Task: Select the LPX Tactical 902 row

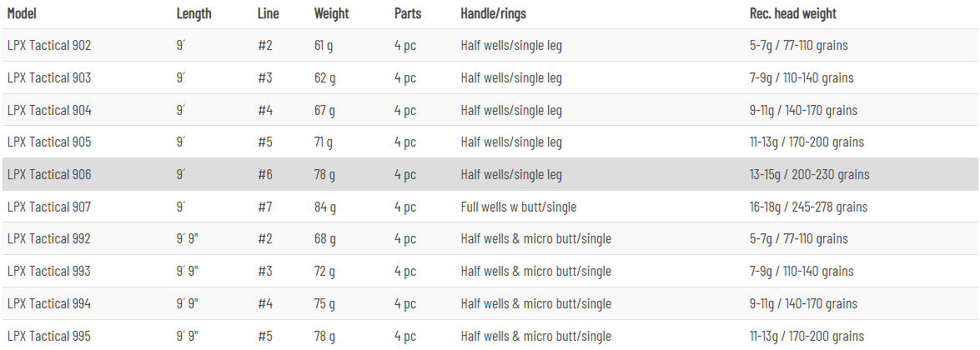Action: click(490, 46)
